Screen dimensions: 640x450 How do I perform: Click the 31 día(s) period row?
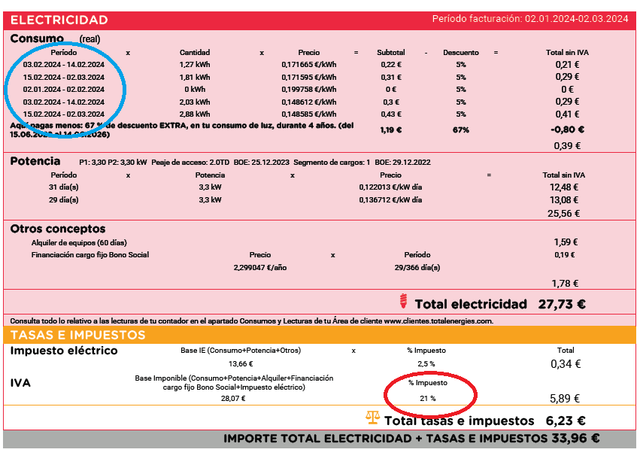64,187
